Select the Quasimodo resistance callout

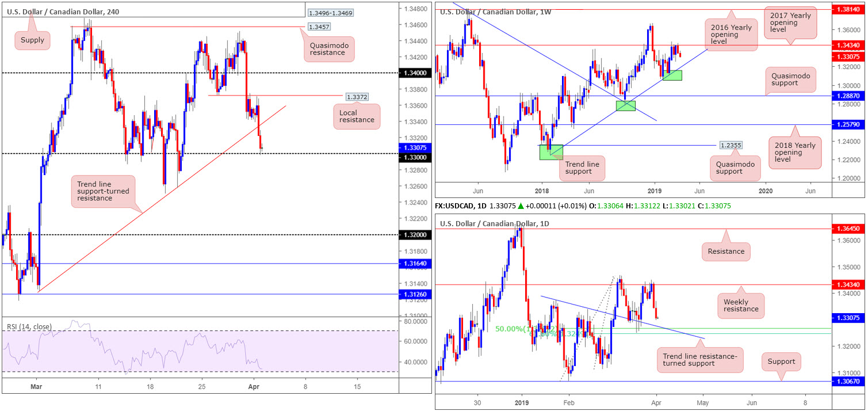tap(330, 48)
